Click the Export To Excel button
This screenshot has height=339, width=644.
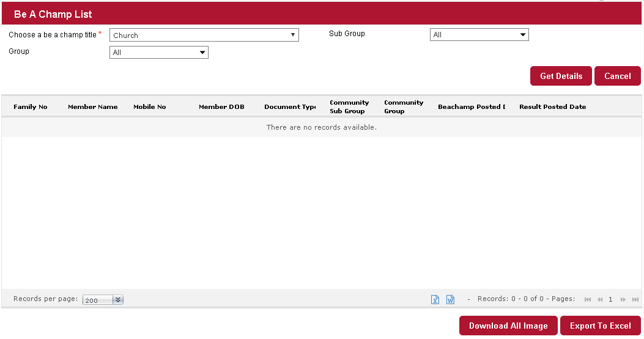tap(600, 326)
